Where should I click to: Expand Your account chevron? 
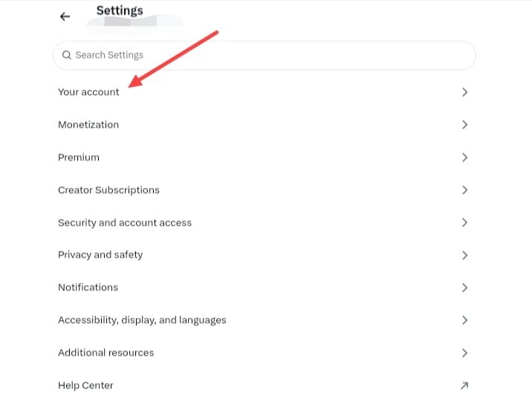coord(465,92)
